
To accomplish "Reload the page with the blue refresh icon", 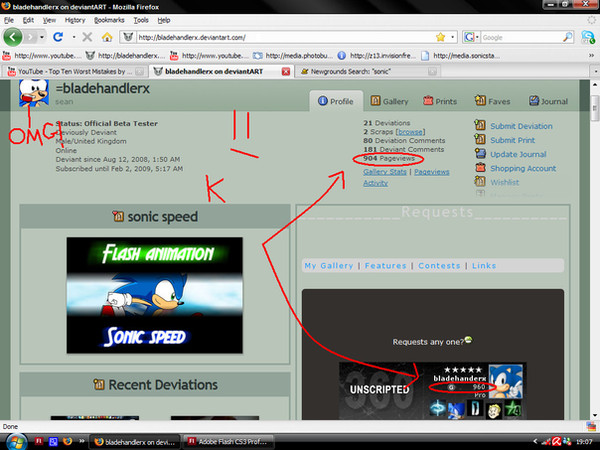I will (x=58, y=37).
